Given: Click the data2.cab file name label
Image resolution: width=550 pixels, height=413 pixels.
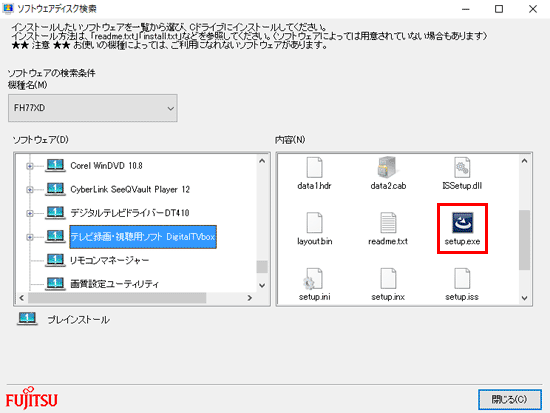Looking at the screenshot, I should click(x=388, y=186).
